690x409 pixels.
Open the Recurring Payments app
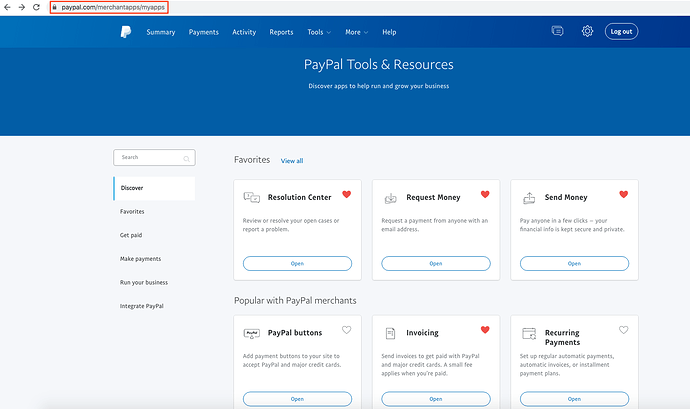574,399
